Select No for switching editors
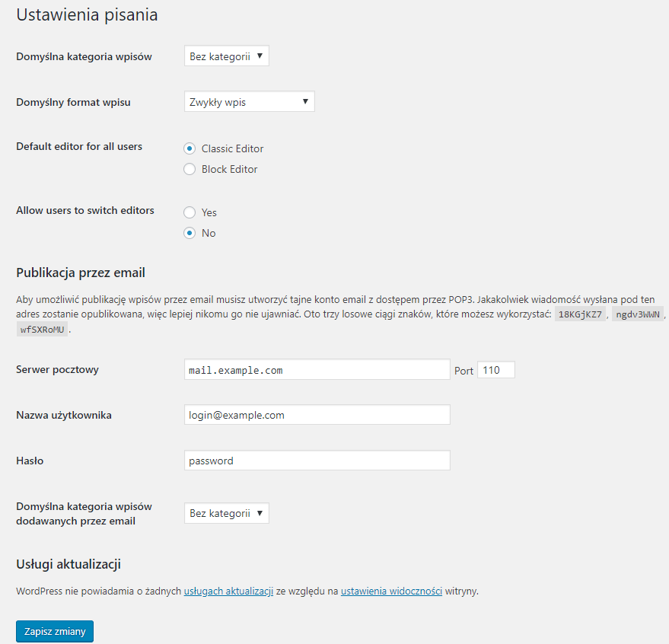The width and height of the screenshot is (669, 644). point(190,233)
